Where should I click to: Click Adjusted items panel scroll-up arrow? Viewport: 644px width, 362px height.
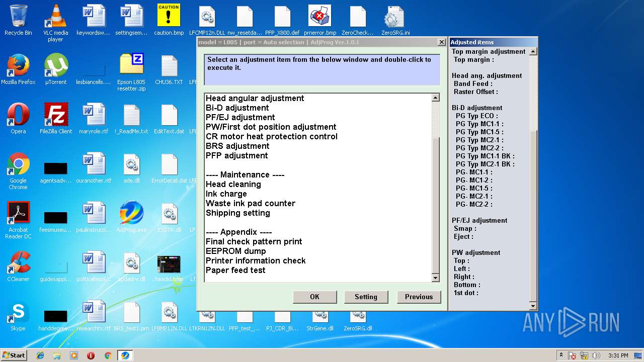tap(533, 51)
